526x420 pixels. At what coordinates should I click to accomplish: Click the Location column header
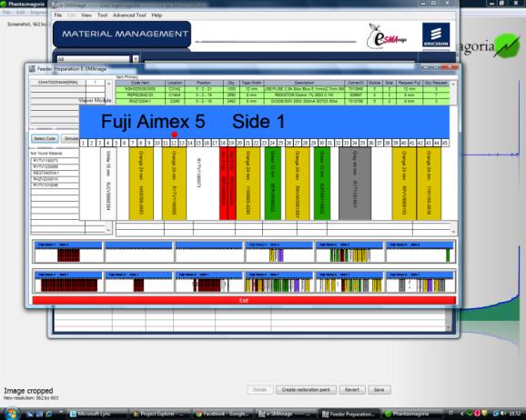tap(175, 83)
